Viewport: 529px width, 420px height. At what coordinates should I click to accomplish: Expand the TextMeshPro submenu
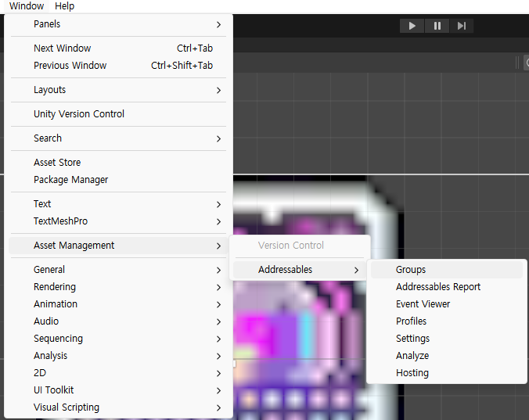coord(118,221)
